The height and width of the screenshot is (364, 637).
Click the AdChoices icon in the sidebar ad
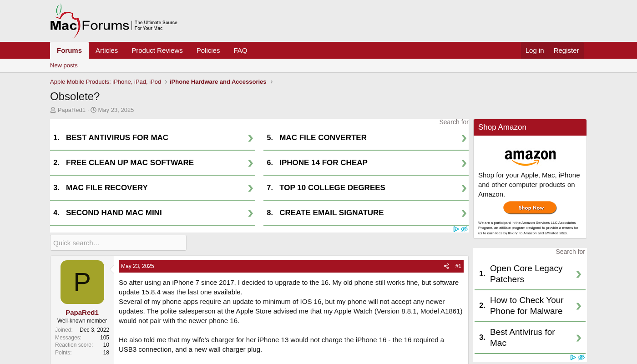click(573, 358)
